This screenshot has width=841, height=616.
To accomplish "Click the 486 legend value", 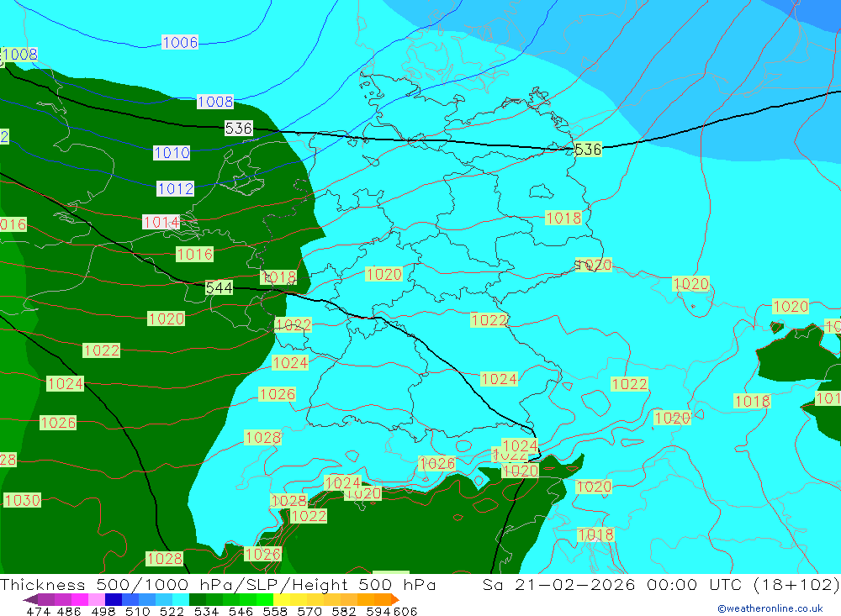I will pyautogui.click(x=69, y=611).
